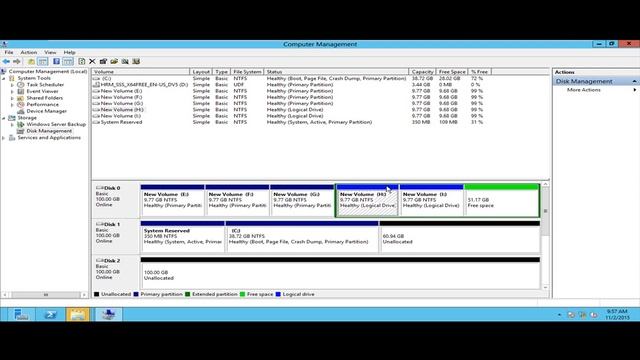640x360 pixels.
Task: Click the Forward arrow toolbar icon
Action: coord(17,62)
